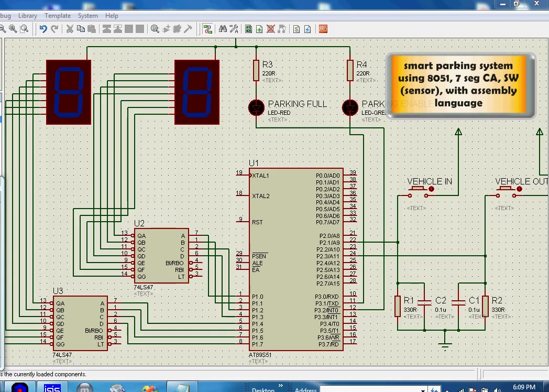Image resolution: width=549 pixels, height=392 pixels.
Task: Open the Property Assignment Tool wrench icon
Action: [x=234, y=29]
